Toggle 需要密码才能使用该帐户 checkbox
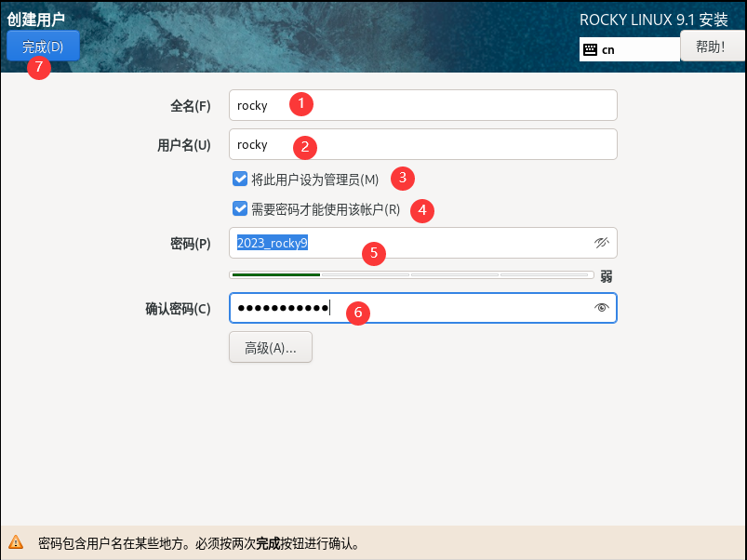 (240, 209)
